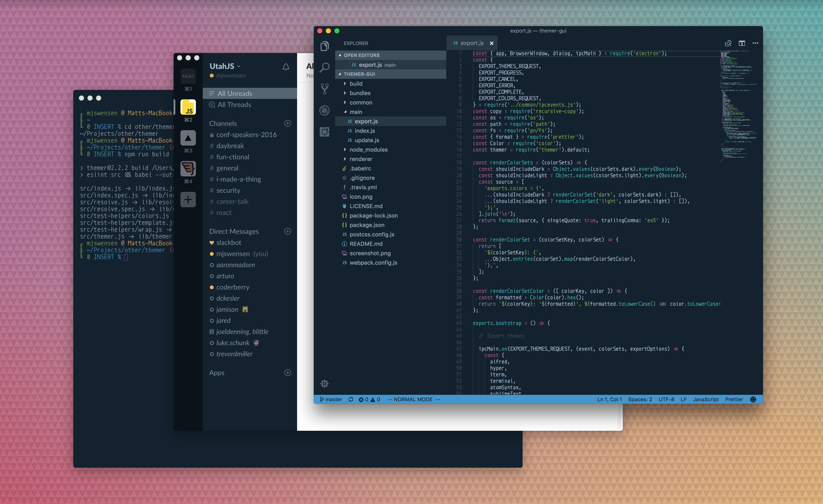This screenshot has width=823, height=504.
Task: Collapse the OPEN EDITORS section
Action: coord(361,55)
